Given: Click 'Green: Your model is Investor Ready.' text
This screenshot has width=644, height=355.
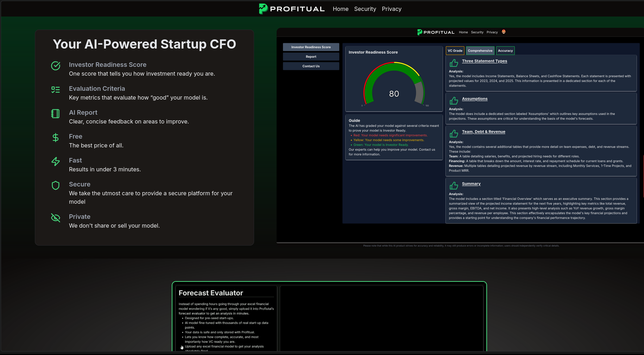Looking at the screenshot, I should (381, 145).
